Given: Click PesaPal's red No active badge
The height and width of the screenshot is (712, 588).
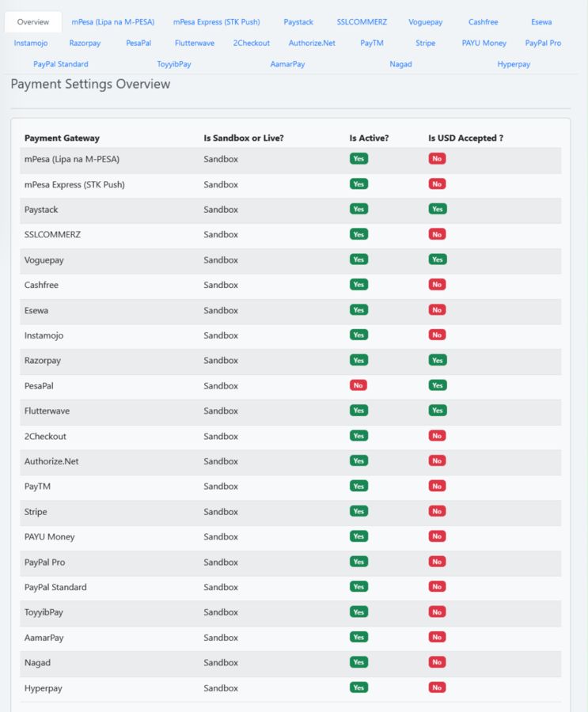Looking at the screenshot, I should (358, 385).
